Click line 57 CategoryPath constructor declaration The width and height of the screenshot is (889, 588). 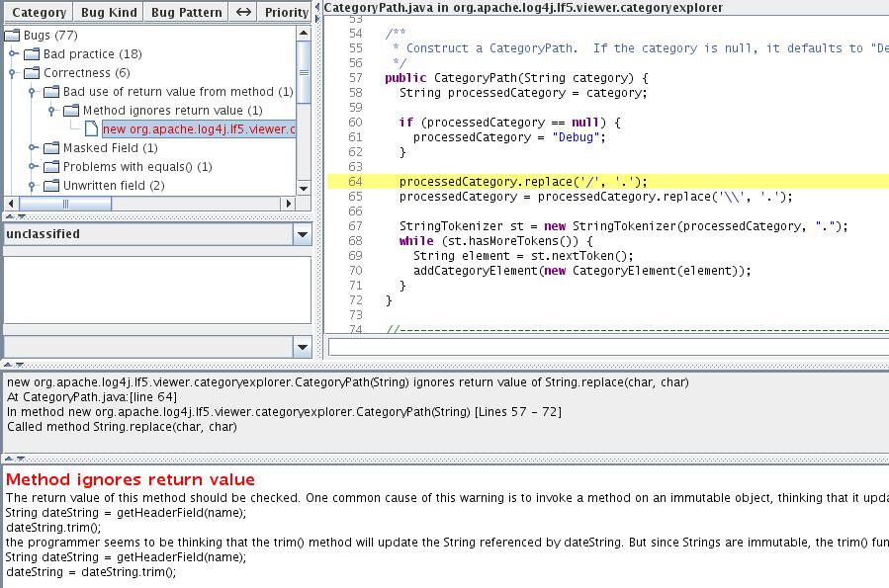[x=516, y=78]
